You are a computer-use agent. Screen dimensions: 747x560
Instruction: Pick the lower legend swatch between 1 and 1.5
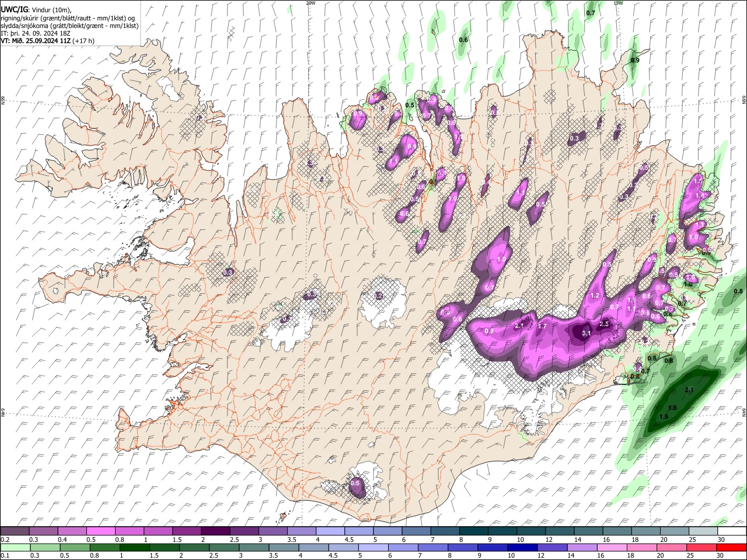[135, 547]
